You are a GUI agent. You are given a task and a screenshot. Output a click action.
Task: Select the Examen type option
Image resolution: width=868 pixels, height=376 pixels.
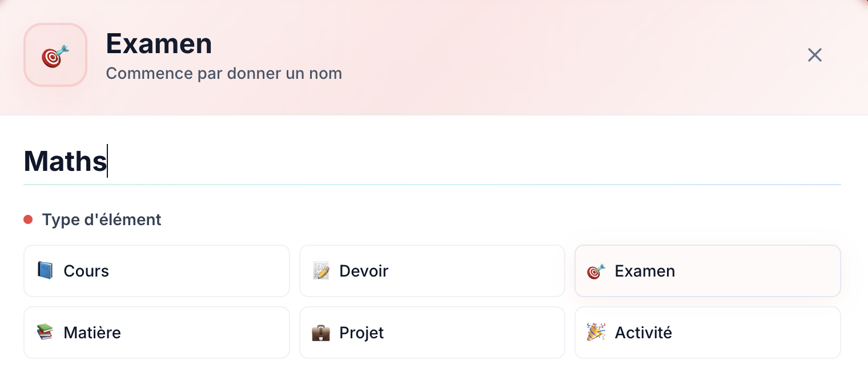(x=707, y=271)
